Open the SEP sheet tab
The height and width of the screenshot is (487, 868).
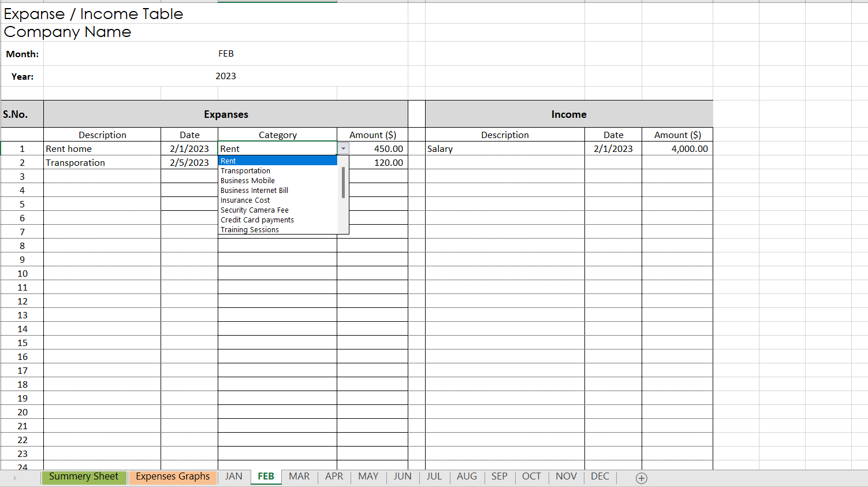(499, 477)
